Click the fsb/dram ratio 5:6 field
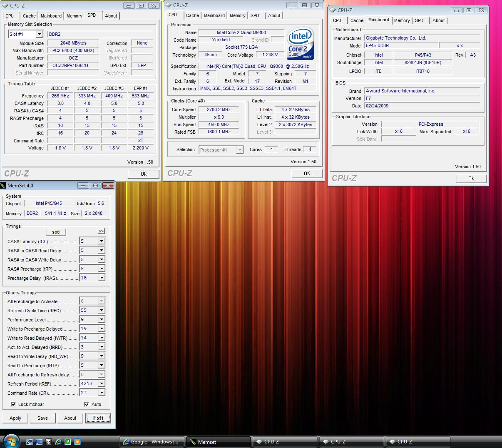502x448 pixels. pyautogui.click(x=101, y=204)
